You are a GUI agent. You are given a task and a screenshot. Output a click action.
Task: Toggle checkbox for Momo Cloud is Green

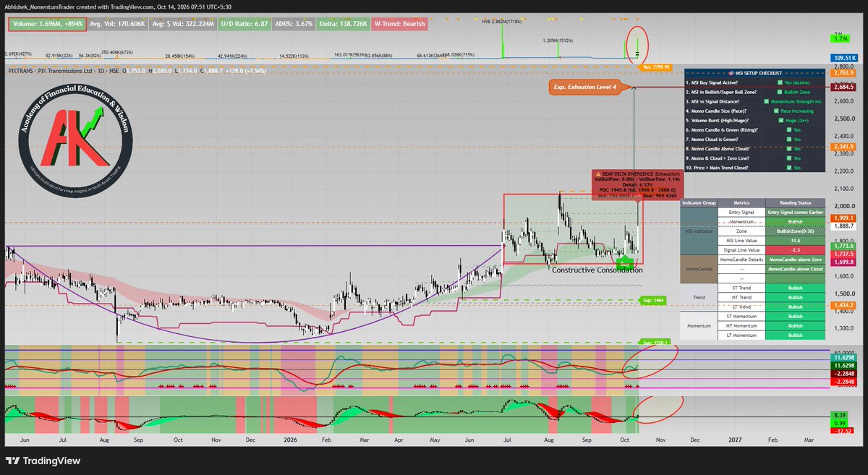(789, 139)
